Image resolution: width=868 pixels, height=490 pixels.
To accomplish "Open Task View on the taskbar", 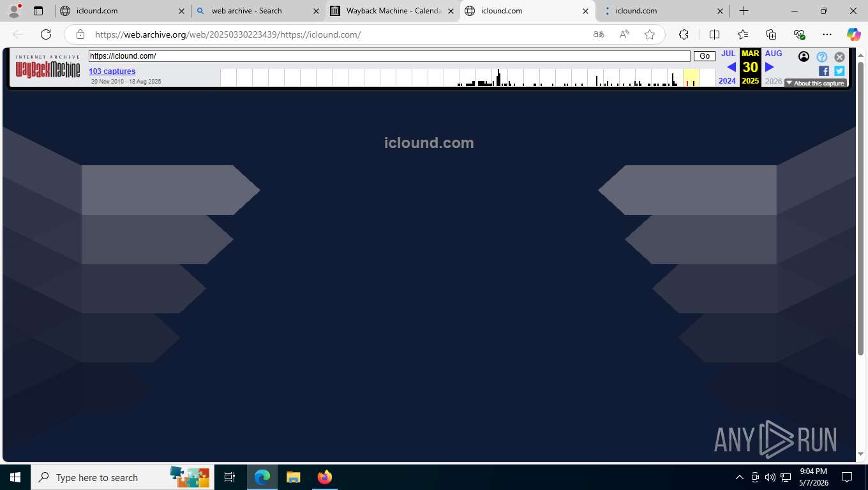I will point(230,477).
